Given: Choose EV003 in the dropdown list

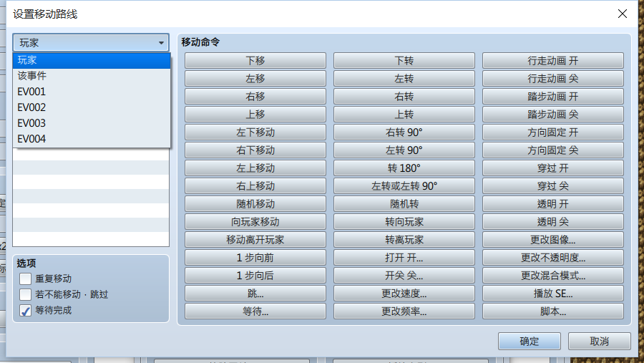Looking at the screenshot, I should pos(92,123).
